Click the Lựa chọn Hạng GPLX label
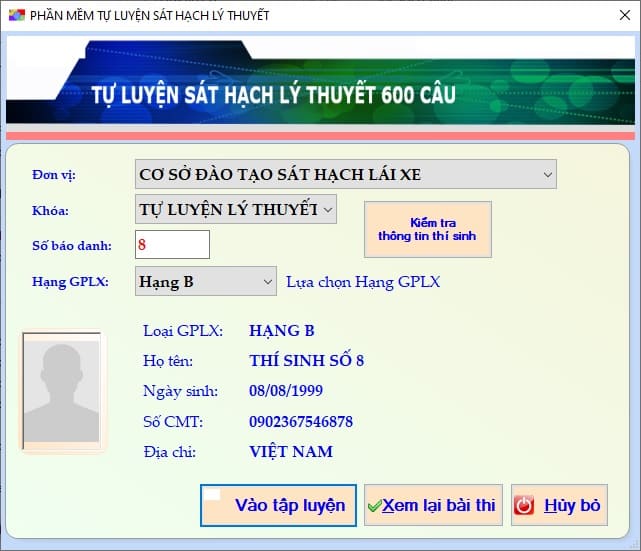This screenshot has width=641, height=551. click(363, 282)
